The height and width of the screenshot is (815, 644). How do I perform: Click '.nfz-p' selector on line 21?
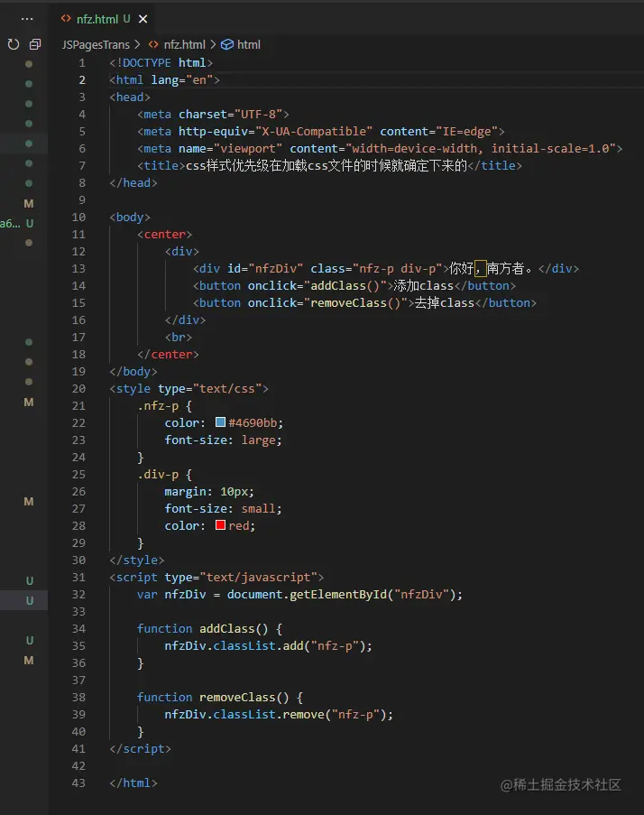pos(158,406)
